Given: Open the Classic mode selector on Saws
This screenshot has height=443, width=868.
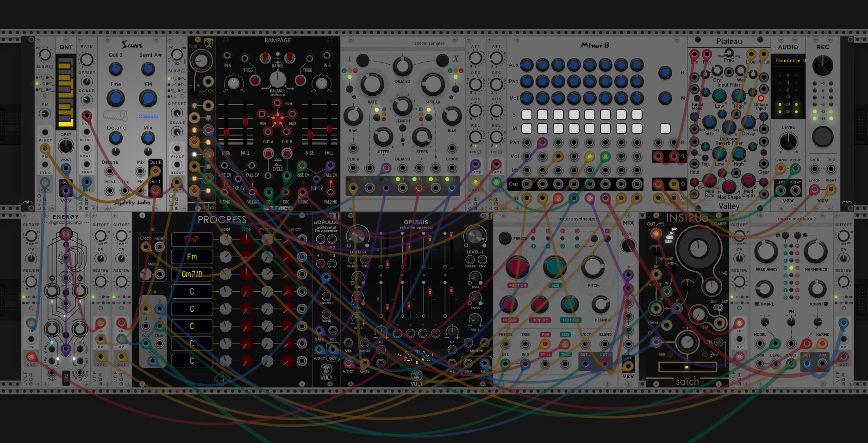Looking at the screenshot, I should coord(148,117).
